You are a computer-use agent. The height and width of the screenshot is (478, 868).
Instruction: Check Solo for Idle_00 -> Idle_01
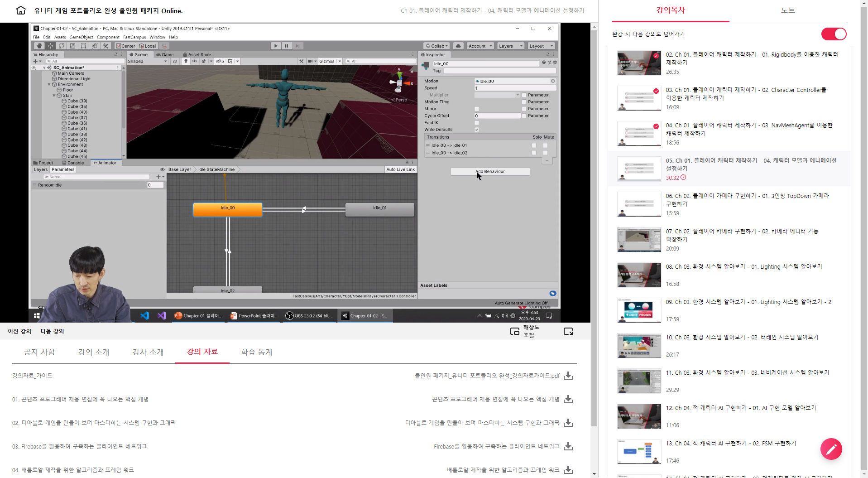pyautogui.click(x=534, y=145)
